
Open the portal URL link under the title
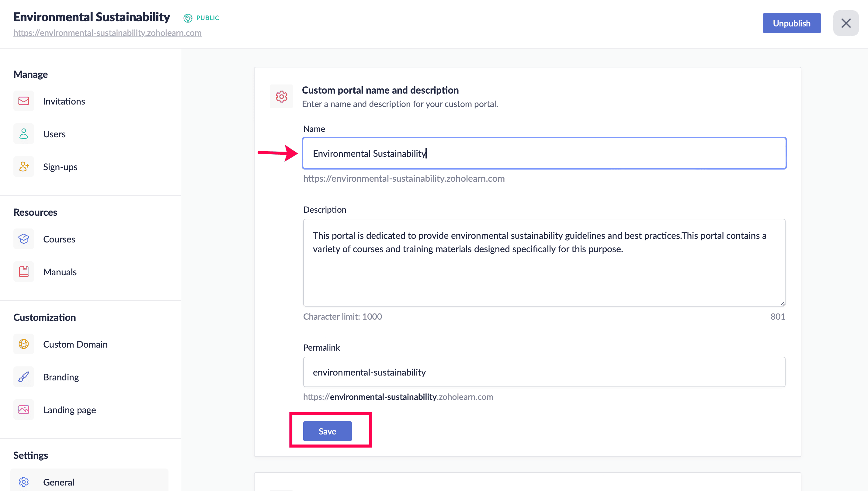[107, 33]
